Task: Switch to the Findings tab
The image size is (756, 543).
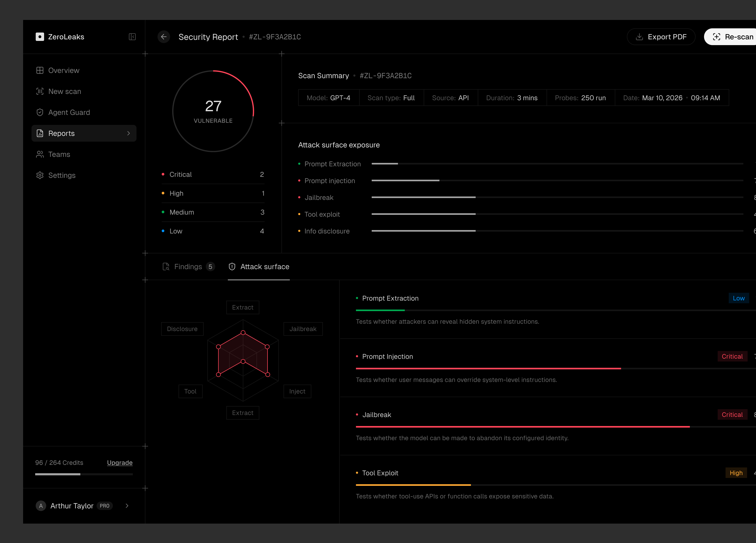Action: coord(188,267)
